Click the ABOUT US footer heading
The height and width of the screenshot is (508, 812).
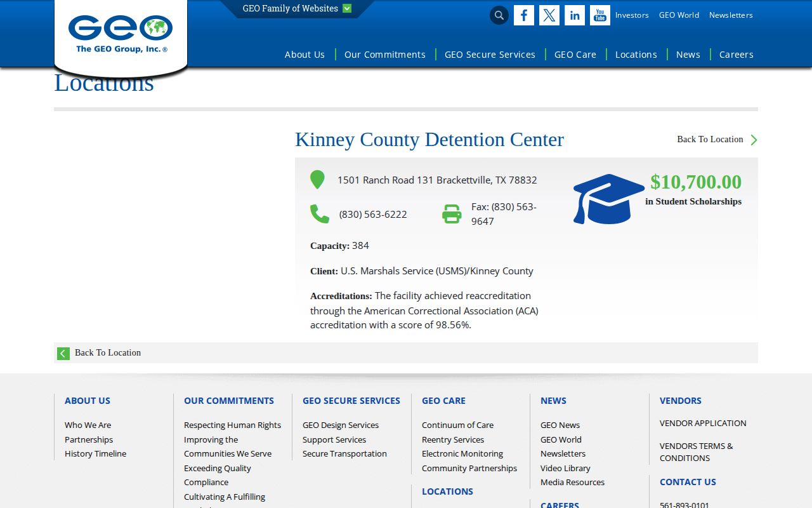coord(88,401)
